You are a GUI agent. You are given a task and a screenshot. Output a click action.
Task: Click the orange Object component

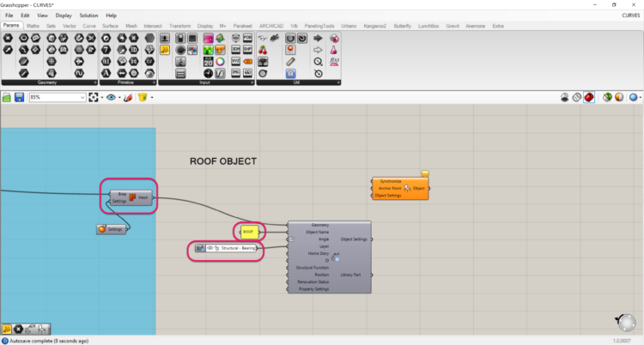click(400, 189)
